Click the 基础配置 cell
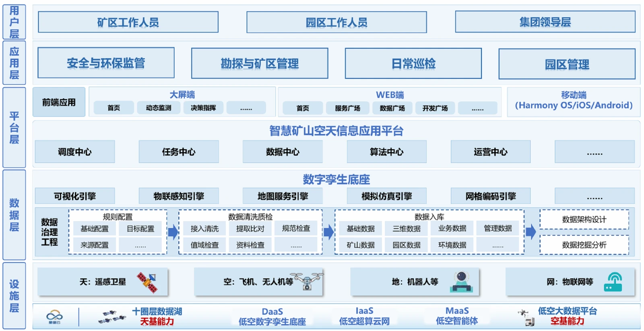Image resolution: width=644 pixels, height=331 pixels. [95, 229]
